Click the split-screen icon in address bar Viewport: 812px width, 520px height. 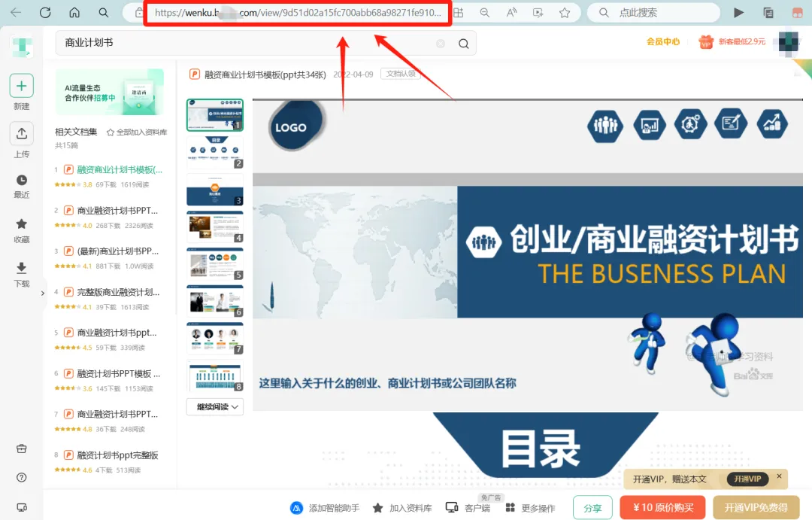point(459,13)
